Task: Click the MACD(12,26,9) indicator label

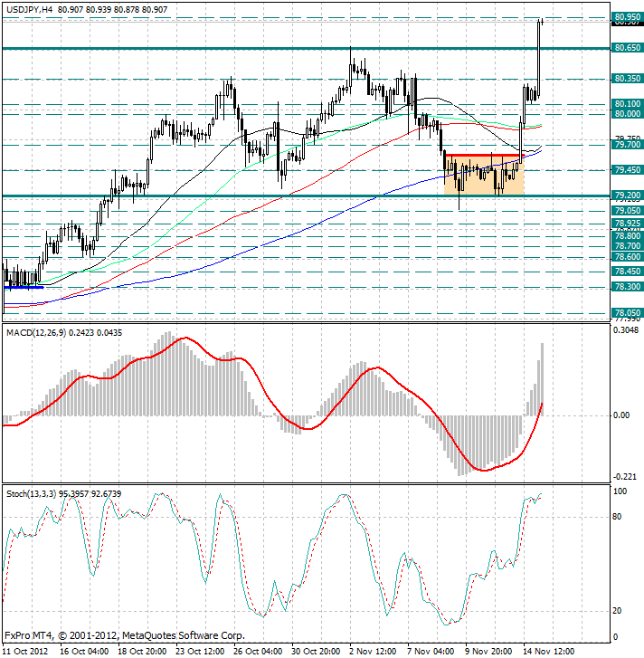Action: click(x=36, y=333)
